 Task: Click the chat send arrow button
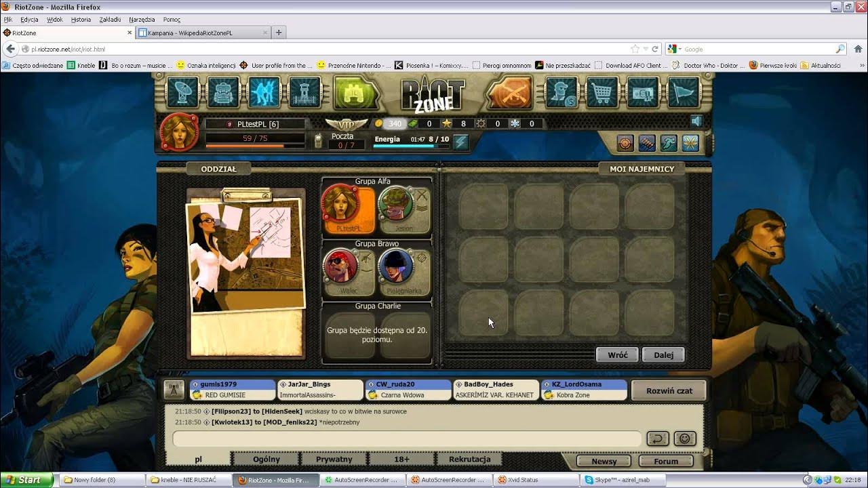coord(658,439)
